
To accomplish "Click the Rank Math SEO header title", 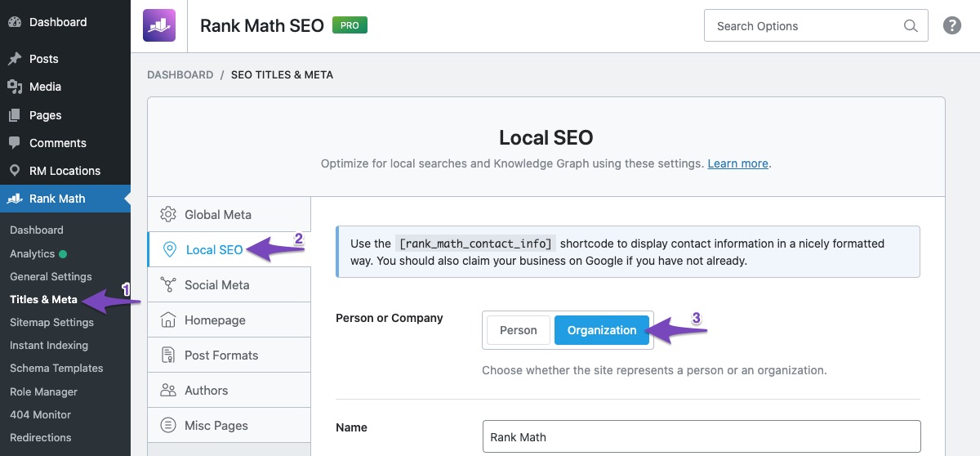I will (261, 25).
